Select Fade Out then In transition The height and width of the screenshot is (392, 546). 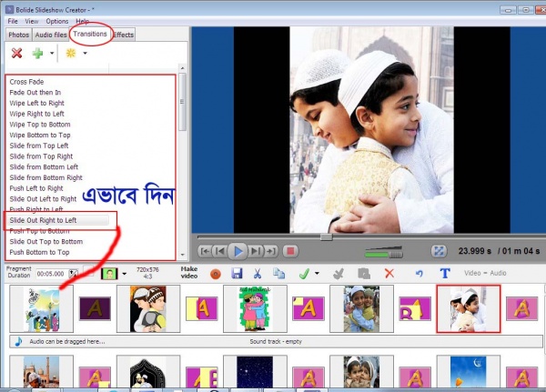coord(35,93)
